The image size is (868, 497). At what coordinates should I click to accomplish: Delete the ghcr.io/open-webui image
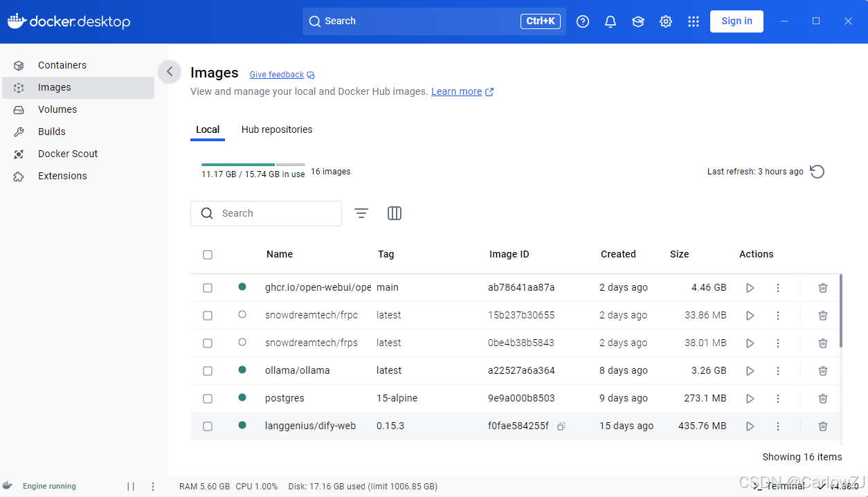coord(823,287)
